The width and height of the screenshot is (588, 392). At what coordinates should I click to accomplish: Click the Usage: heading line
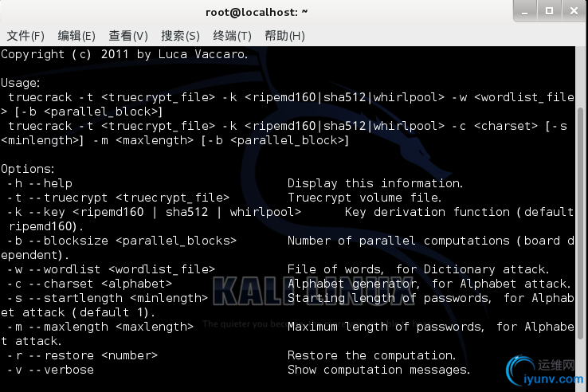(21, 83)
